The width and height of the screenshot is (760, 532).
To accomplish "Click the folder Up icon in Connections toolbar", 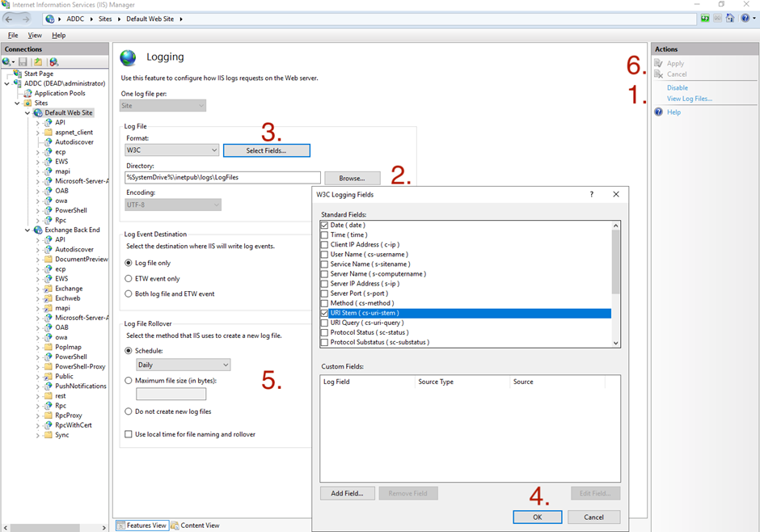I will click(x=38, y=62).
